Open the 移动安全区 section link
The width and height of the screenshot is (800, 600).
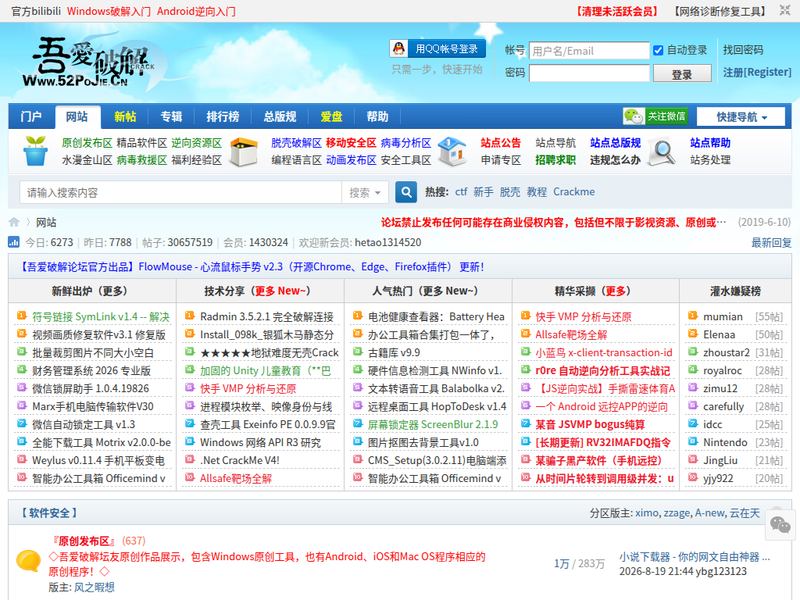point(351,143)
